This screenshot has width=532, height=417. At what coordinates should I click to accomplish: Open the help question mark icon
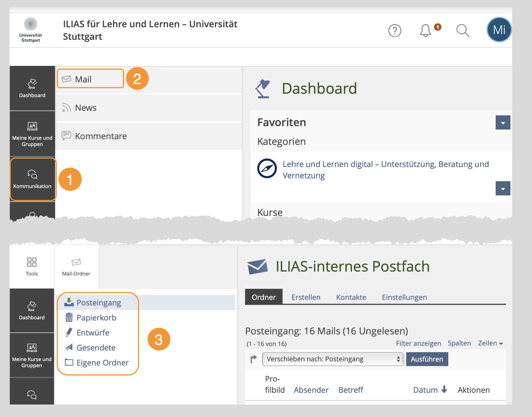pos(395,31)
